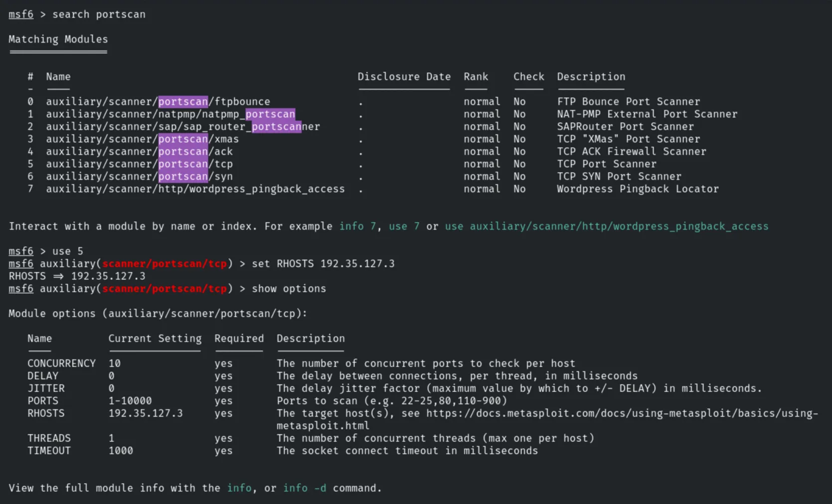Click the DELAY option name
The image size is (832, 504).
pos(43,376)
